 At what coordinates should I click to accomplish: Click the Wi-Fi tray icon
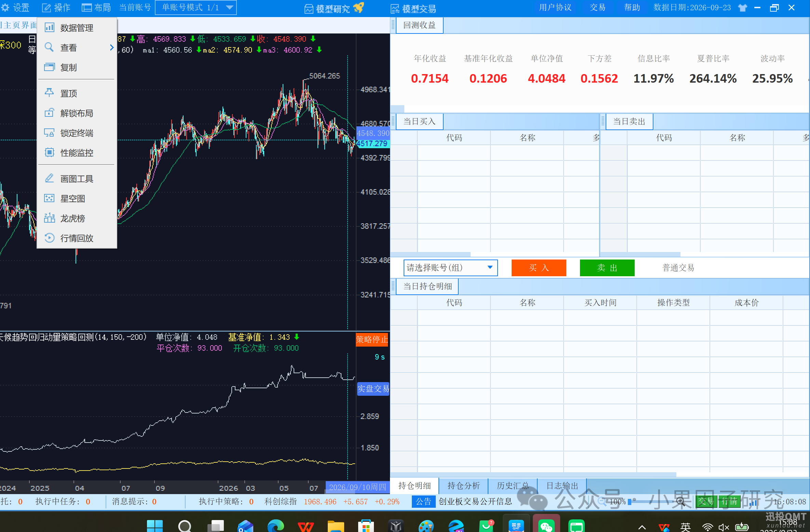click(707, 527)
